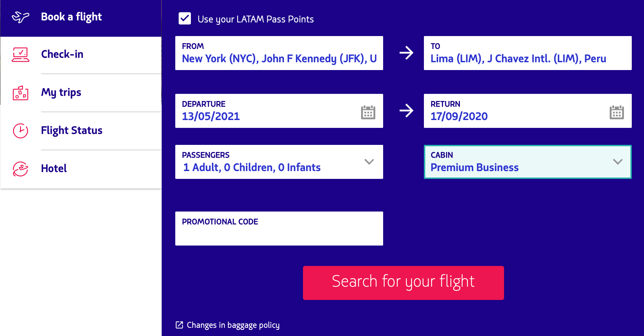Click the Hotel service icon in the sidebar
644x336 pixels.
coord(21,168)
